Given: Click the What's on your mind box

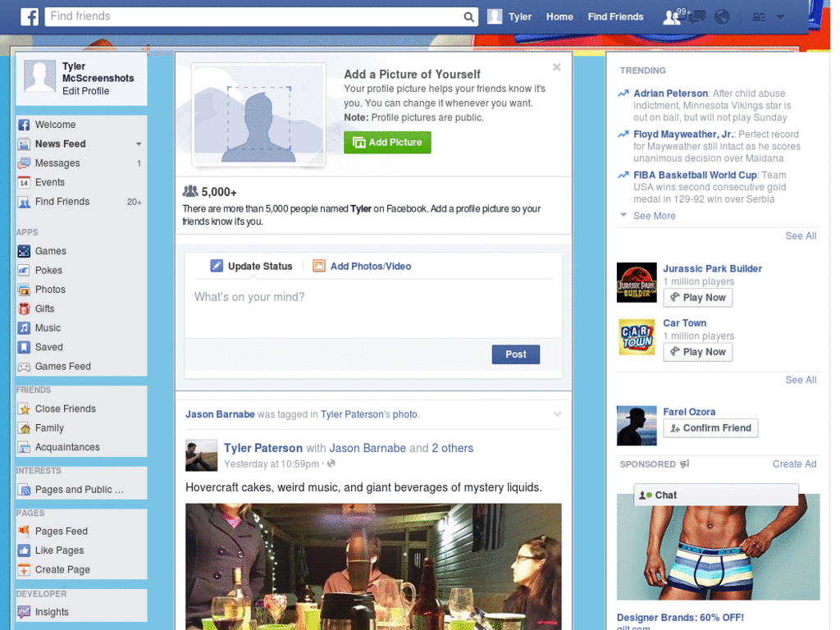Looking at the screenshot, I should (x=373, y=309).
